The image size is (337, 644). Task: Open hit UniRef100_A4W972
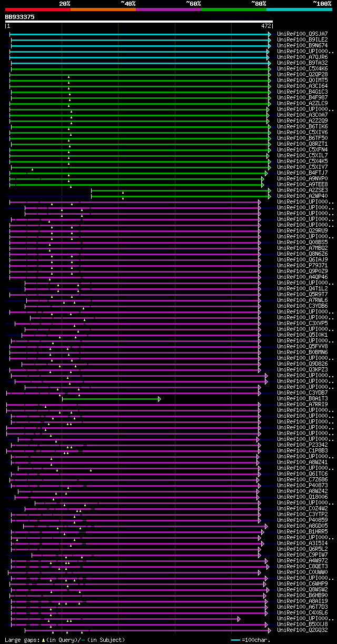coord(302,561)
